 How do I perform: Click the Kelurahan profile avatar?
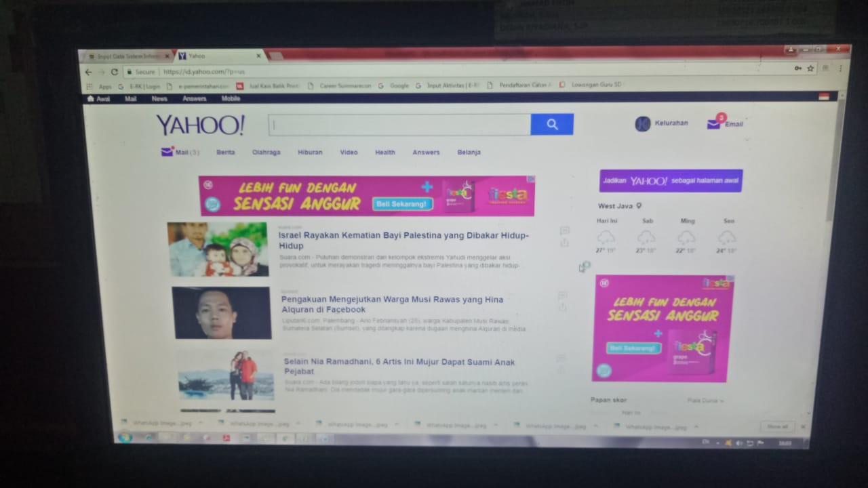(642, 124)
